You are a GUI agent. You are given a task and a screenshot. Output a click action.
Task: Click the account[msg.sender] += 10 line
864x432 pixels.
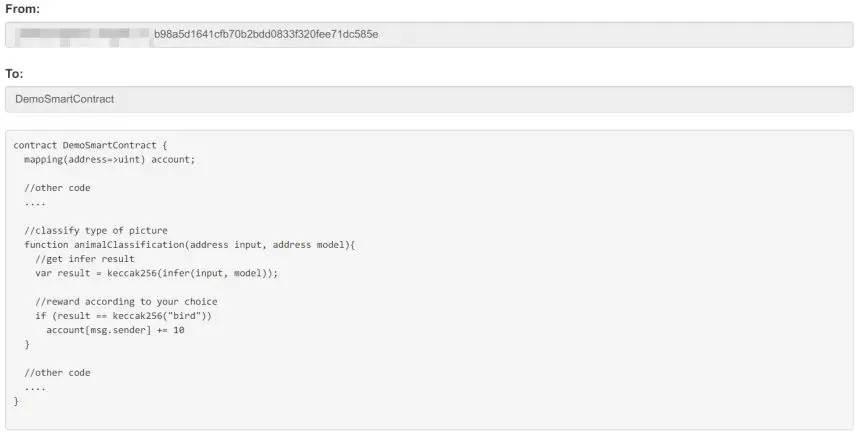pyautogui.click(x=115, y=331)
